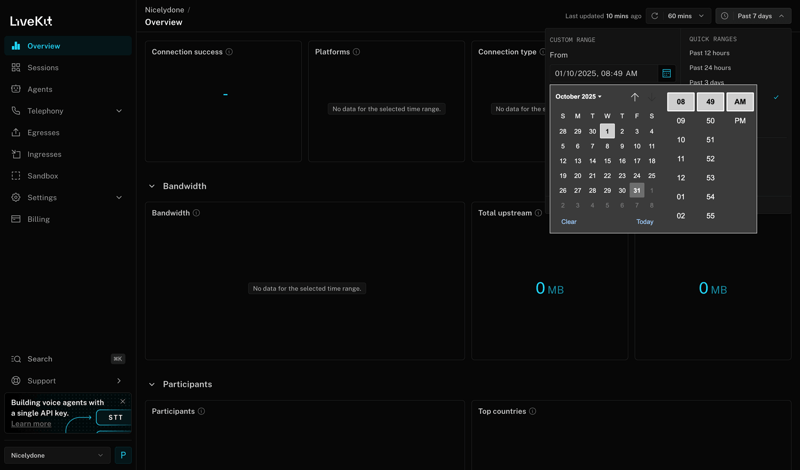Select minute 49 in the time picker

(x=710, y=102)
